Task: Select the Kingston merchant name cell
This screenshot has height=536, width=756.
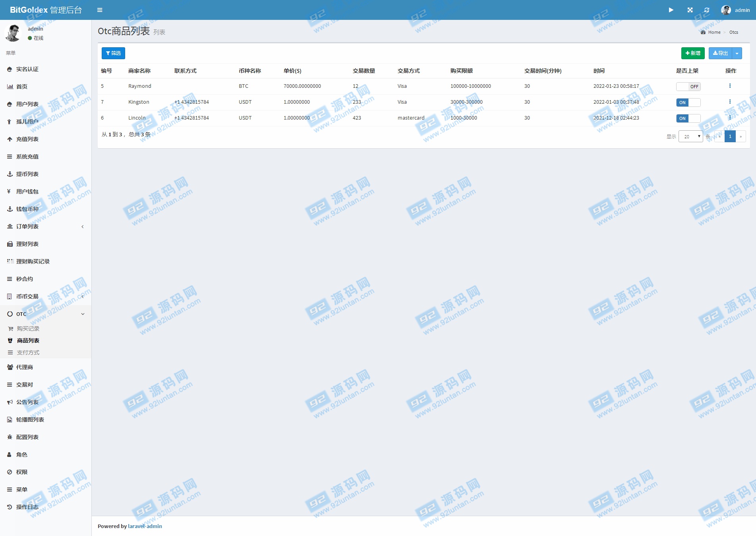Action: click(139, 102)
